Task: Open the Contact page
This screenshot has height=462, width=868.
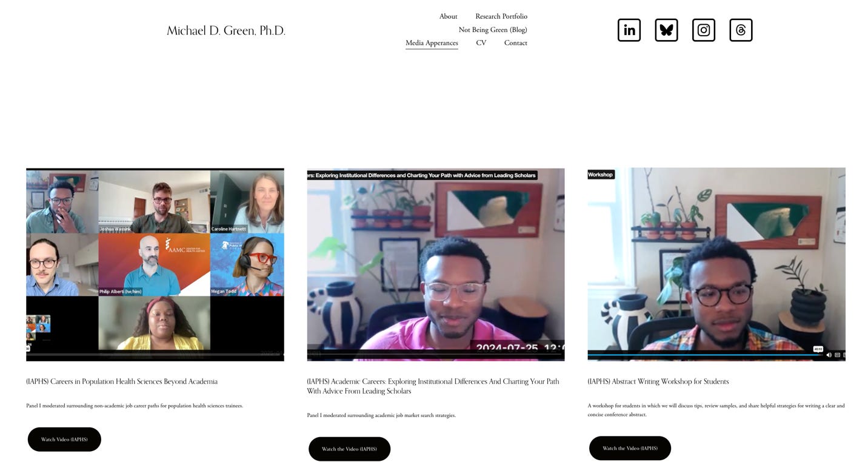Action: (516, 42)
